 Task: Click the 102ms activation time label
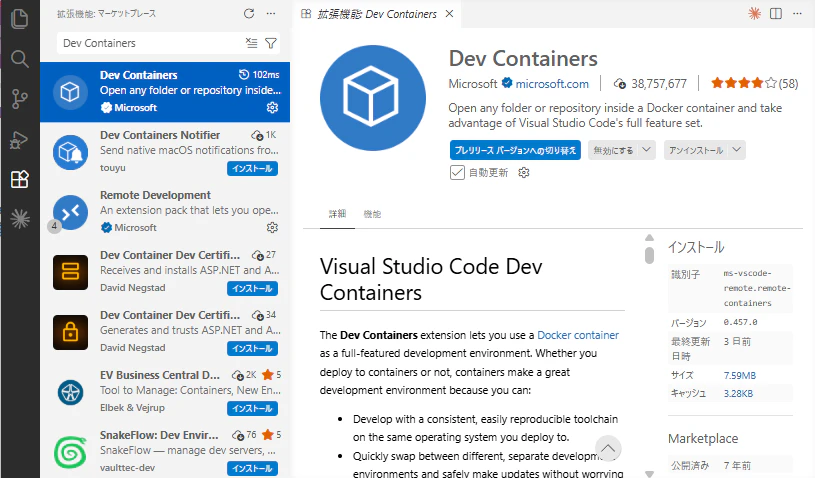pos(259,75)
